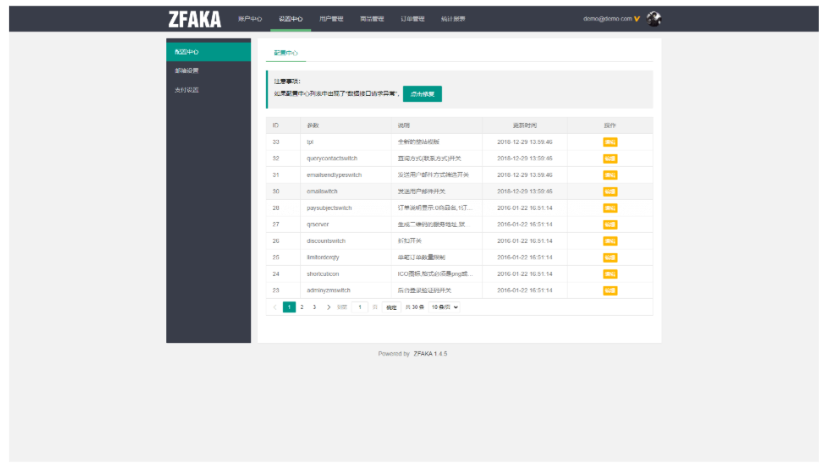Screen dimensions: 829x474
Task: Click the user avatar icon
Action: click(x=654, y=18)
